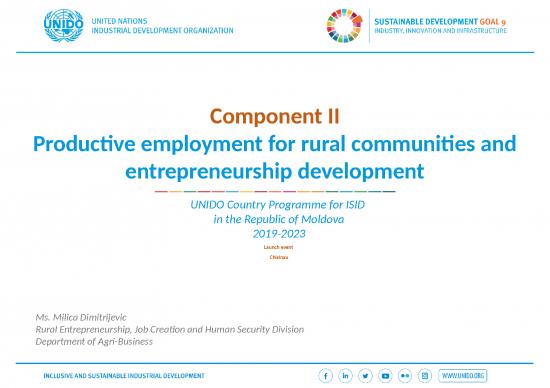Click 'INDUSTRY, INNOVATION AND INFRASTRUCTURE' text
This screenshot has width=550, height=388.
(441, 31)
